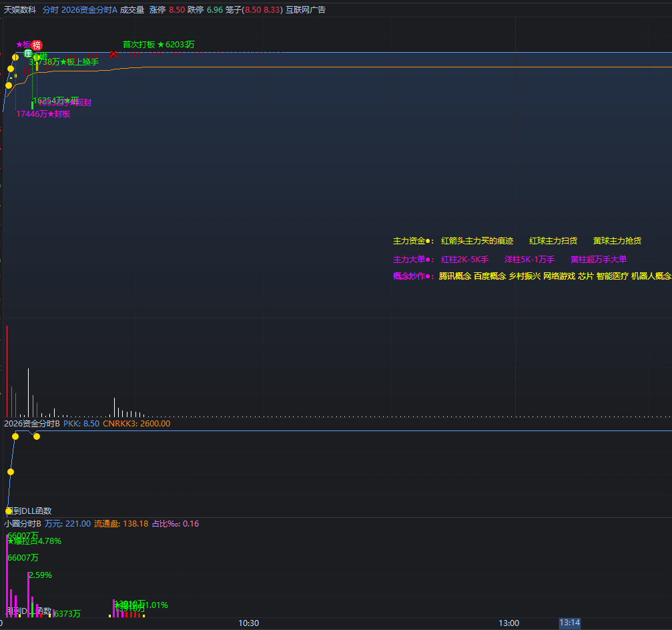Click the magenta ★回封 annotation
The height and width of the screenshot is (630, 672).
tap(81, 102)
